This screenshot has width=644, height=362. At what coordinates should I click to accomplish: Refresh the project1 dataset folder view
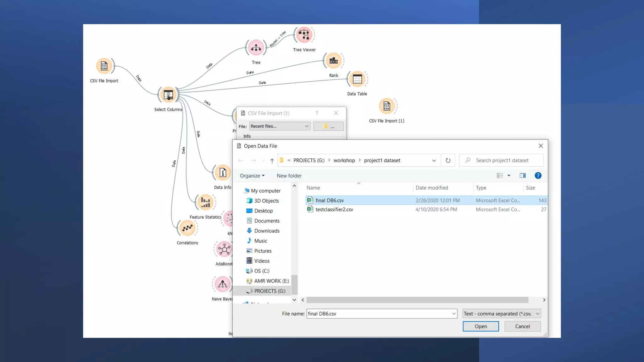pyautogui.click(x=448, y=160)
